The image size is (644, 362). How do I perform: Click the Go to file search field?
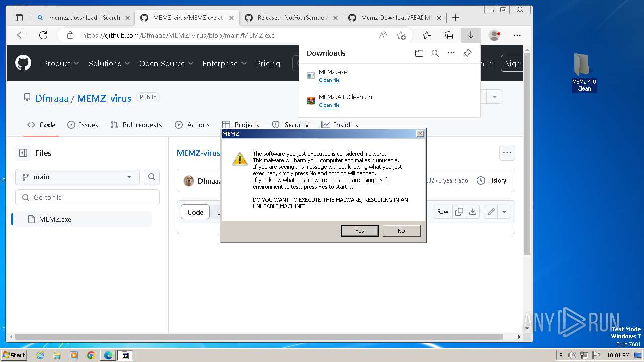click(88, 197)
